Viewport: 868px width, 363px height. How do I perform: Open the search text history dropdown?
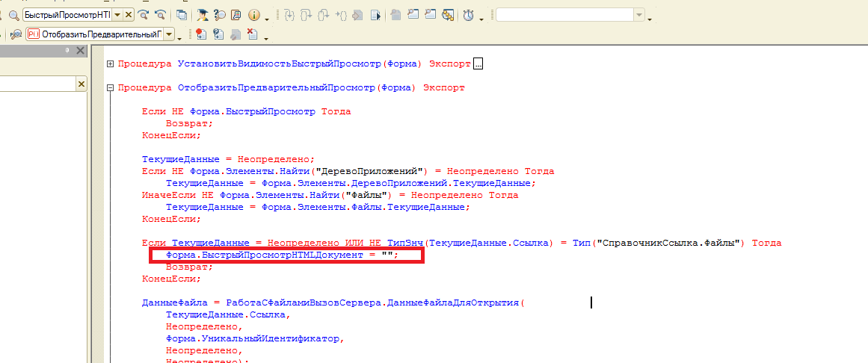[118, 15]
